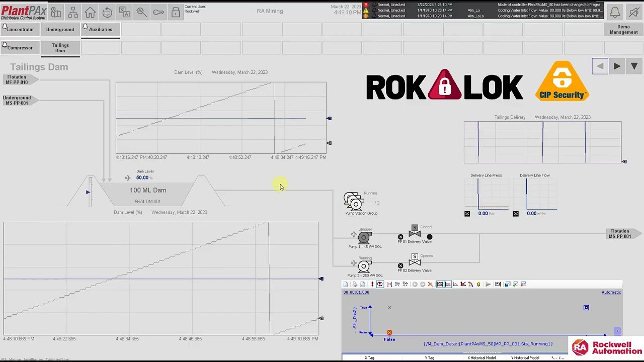Click the upper marker on top Dam Level trend

click(x=329, y=118)
